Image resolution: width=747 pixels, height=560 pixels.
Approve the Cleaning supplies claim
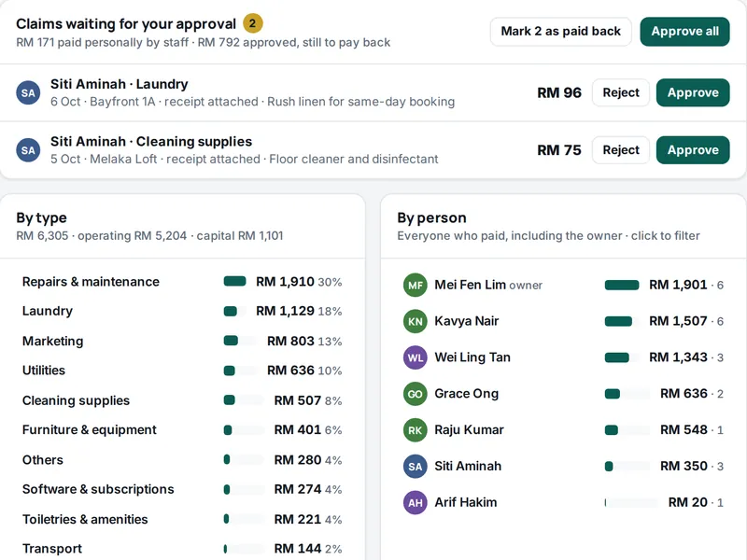(693, 150)
